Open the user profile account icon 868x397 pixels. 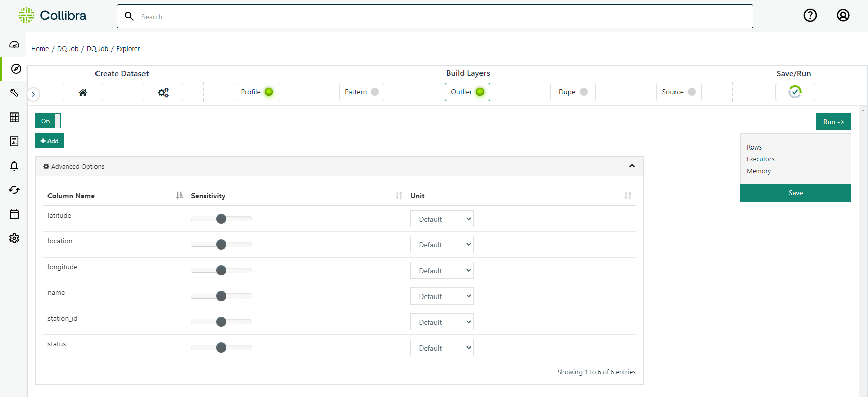[x=843, y=16]
